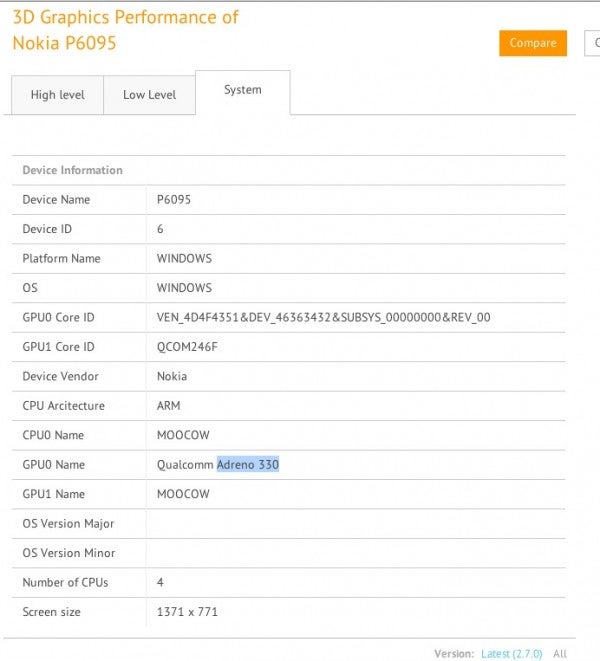This screenshot has height=661, width=600.
Task: Click the CPU0 Name value MOOCOW
Action: [183, 435]
